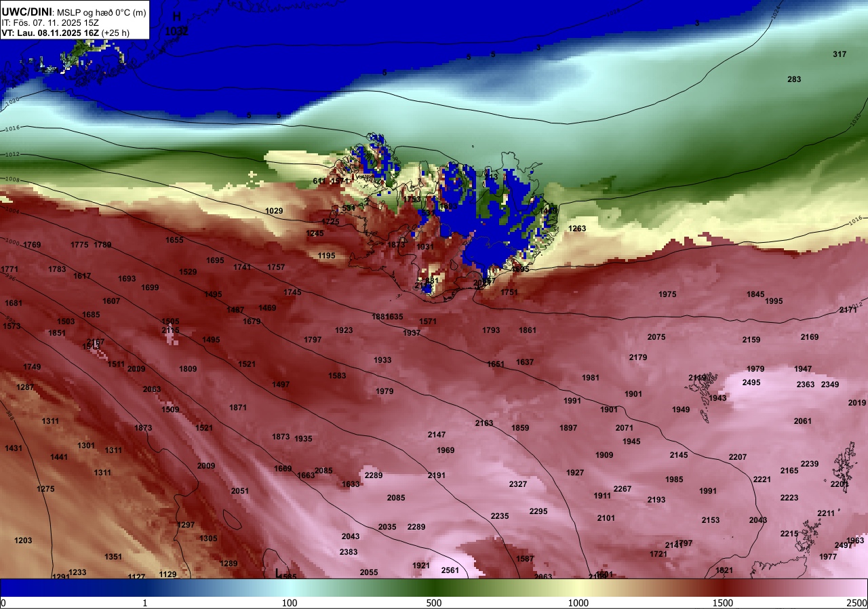Image resolution: width=868 pixels, height=609 pixels.
Task: Select the 1947 height value
Action: [x=804, y=369]
